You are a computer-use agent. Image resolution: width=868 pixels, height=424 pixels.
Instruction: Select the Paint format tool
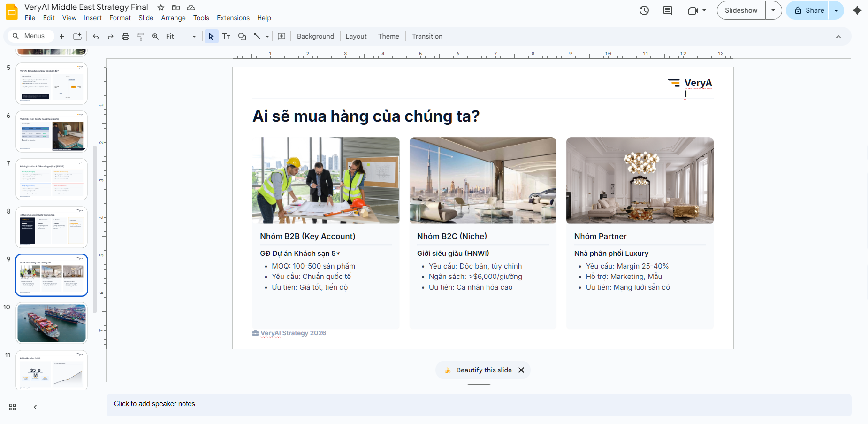140,37
